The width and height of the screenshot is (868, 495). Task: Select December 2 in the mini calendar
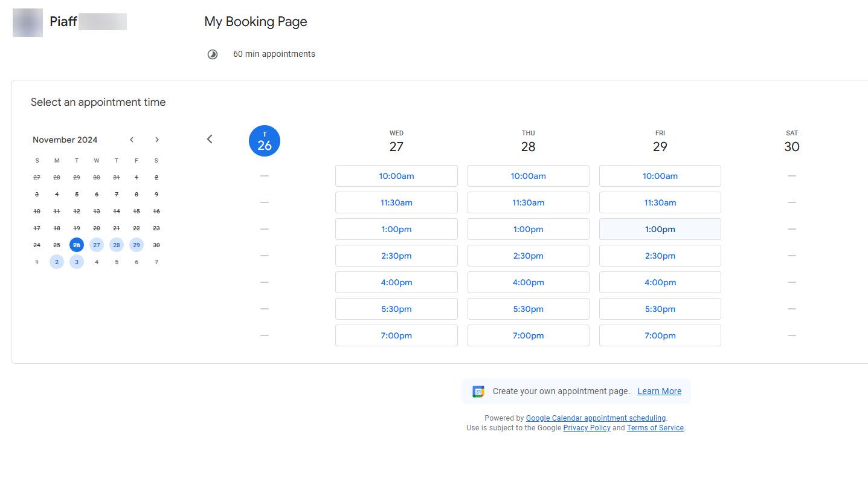tap(57, 262)
